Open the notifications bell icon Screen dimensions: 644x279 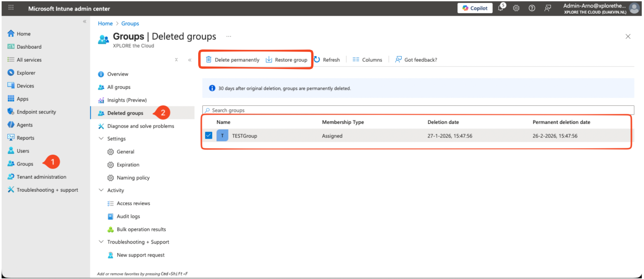[501, 8]
